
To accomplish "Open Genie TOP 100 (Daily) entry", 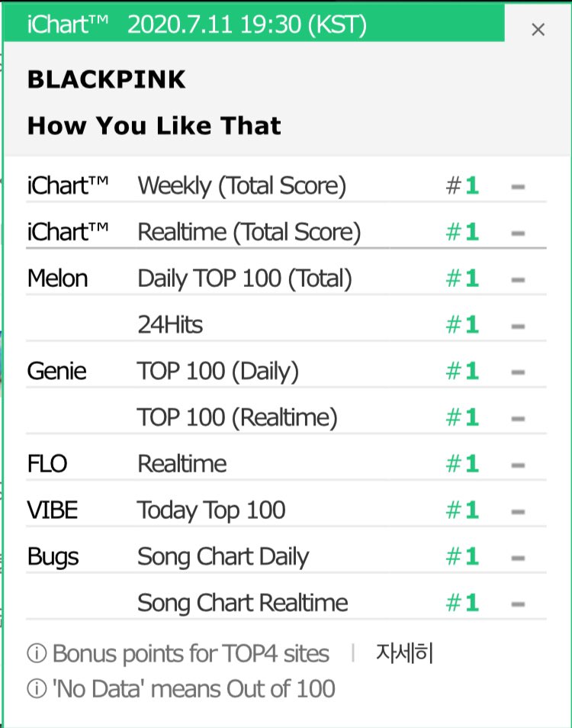I will 218,372.
